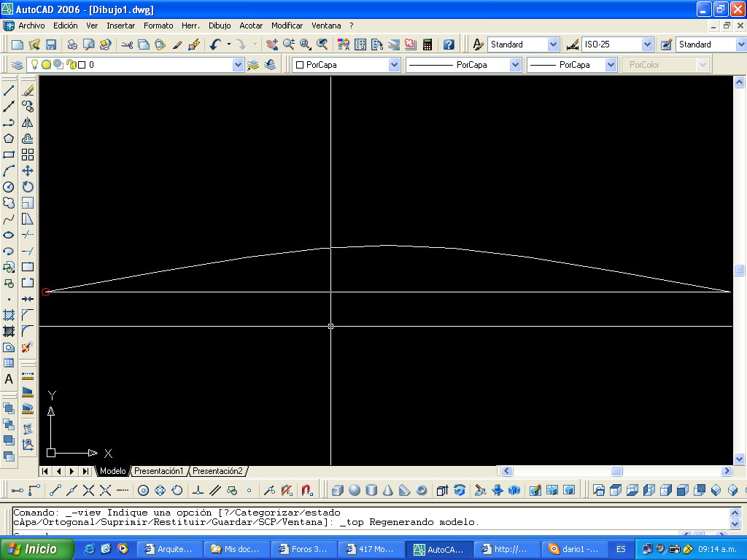Select the Mirror modify tool

28,122
